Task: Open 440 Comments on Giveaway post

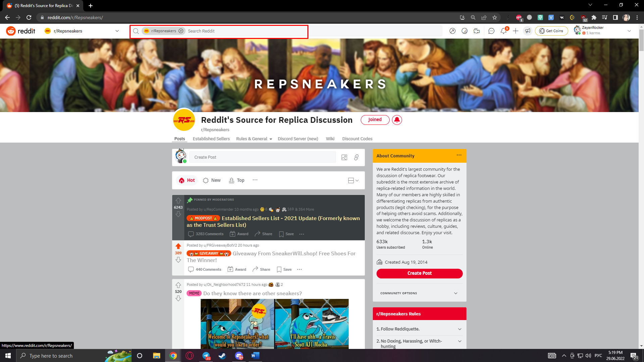Action: [x=205, y=269]
